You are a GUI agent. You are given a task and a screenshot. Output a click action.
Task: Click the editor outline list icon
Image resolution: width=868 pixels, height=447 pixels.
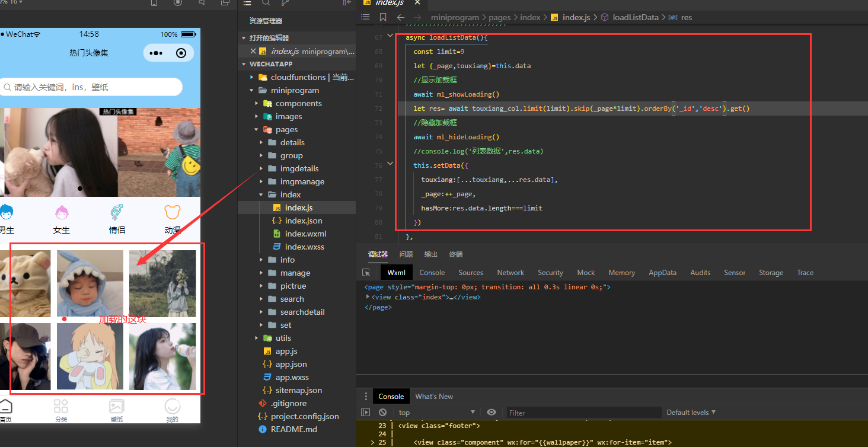(365, 17)
